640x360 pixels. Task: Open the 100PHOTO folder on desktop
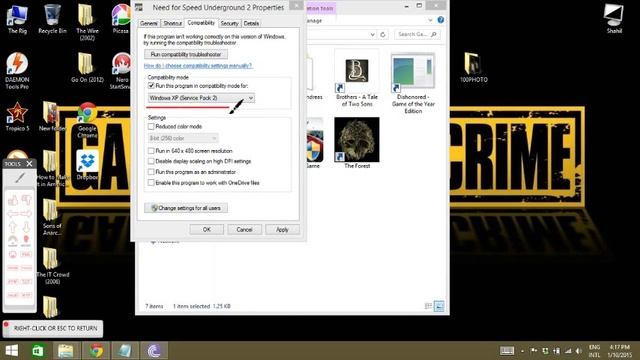pyautogui.click(x=473, y=68)
